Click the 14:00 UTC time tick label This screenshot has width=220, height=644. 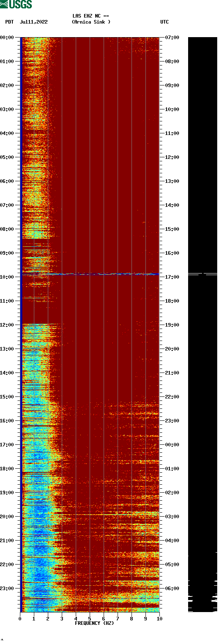(172, 205)
